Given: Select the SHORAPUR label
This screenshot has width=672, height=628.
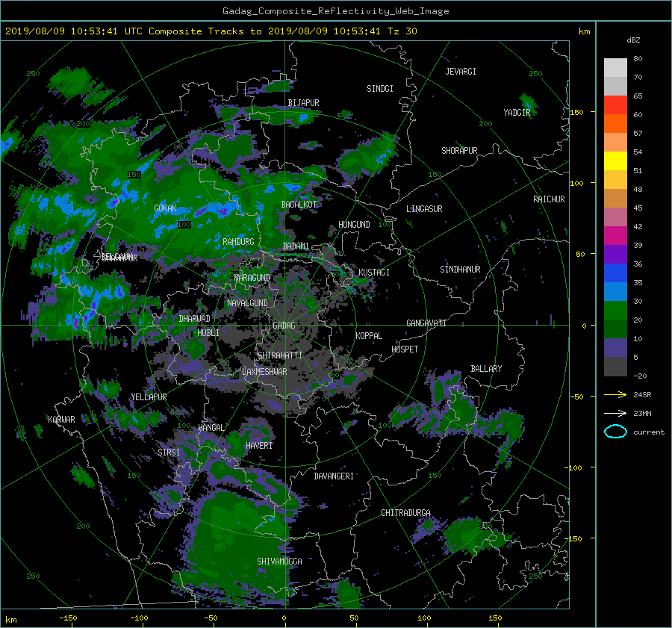Looking at the screenshot, I should 459,151.
